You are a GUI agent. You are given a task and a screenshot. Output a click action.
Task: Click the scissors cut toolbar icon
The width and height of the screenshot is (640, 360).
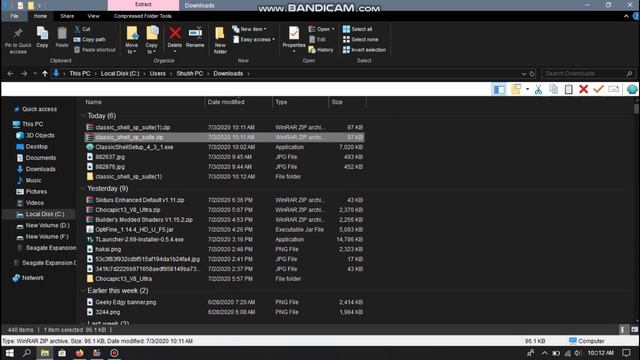(x=538, y=89)
